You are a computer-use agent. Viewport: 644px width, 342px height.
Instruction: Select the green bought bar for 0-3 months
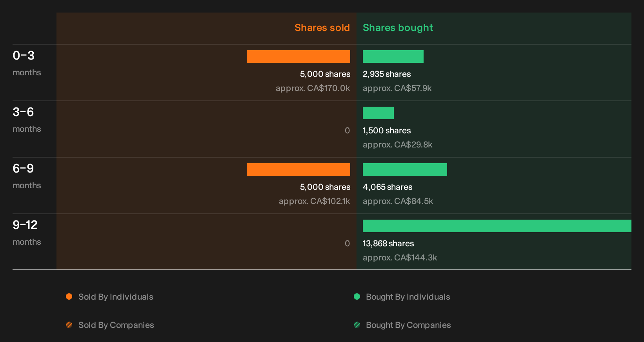(x=393, y=56)
